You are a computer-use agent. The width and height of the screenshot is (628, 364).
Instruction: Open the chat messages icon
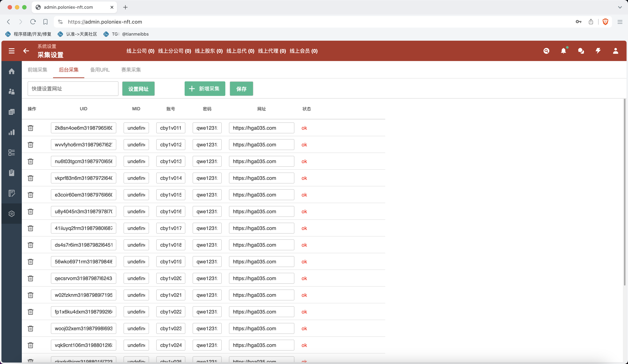tap(581, 51)
